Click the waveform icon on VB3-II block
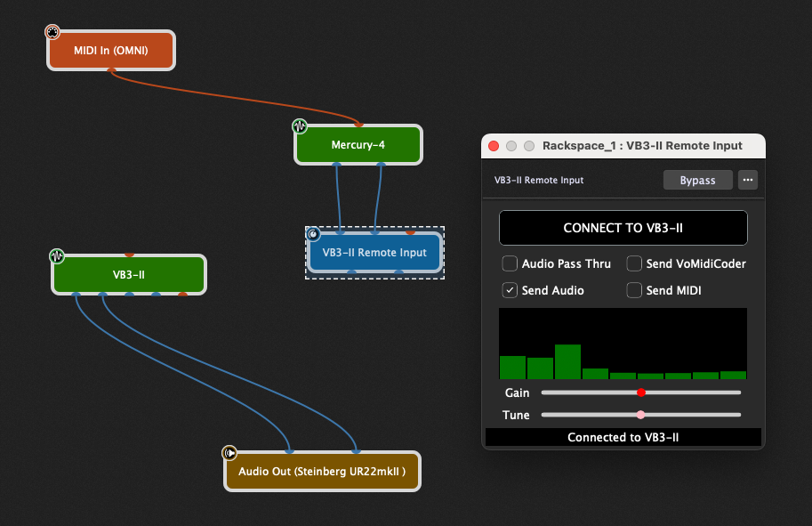Viewport: 812px width, 526px height. point(57,255)
